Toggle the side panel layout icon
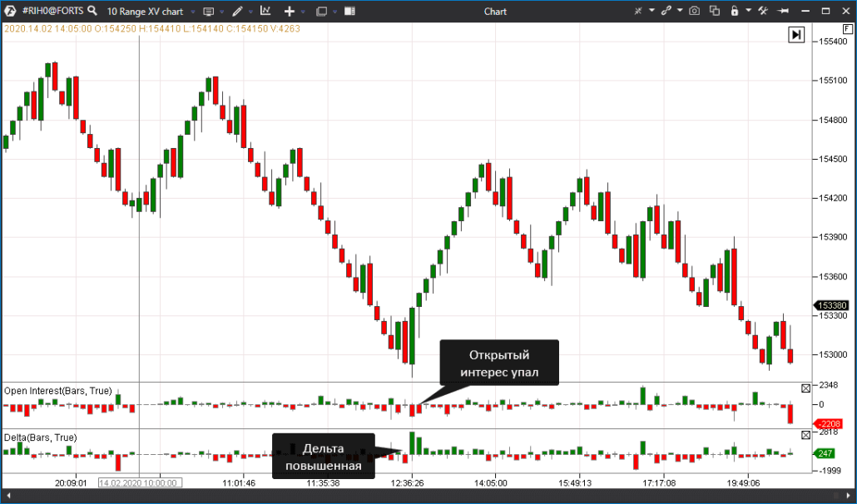857x504 pixels. (x=349, y=11)
